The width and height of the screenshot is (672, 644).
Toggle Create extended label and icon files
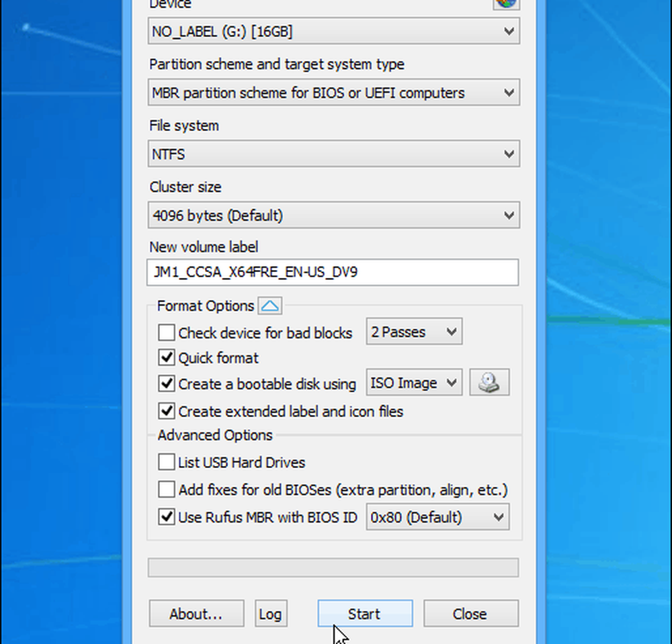[x=166, y=410]
